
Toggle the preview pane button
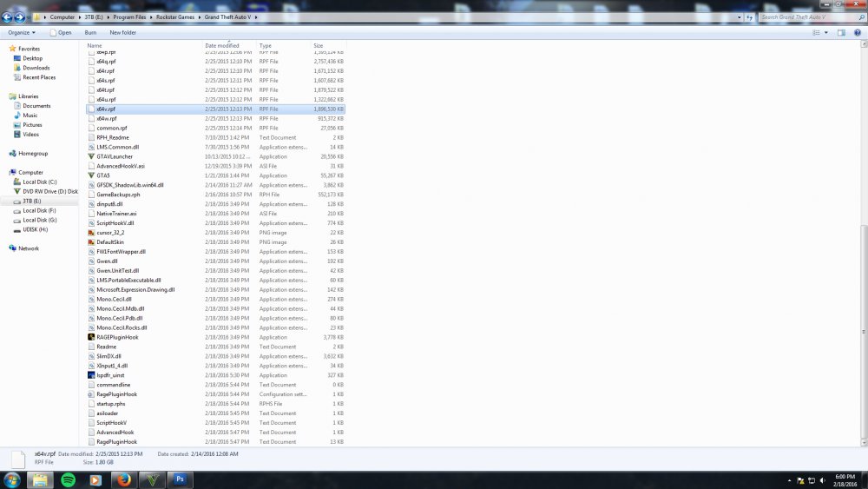pos(841,33)
